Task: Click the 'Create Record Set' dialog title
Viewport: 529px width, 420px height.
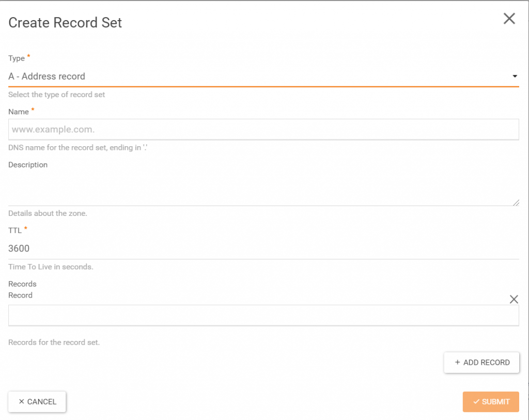Action: 65,23
